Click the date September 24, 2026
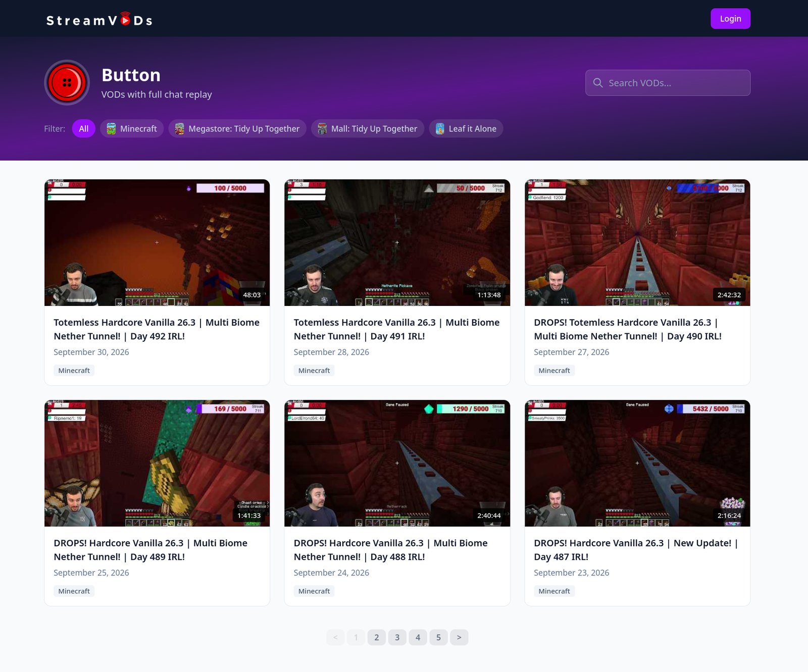The width and height of the screenshot is (808, 672). [x=331, y=573]
